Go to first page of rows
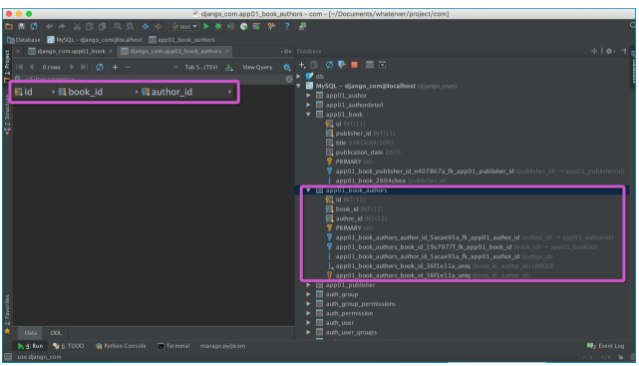The height and width of the screenshot is (366, 639). point(19,67)
